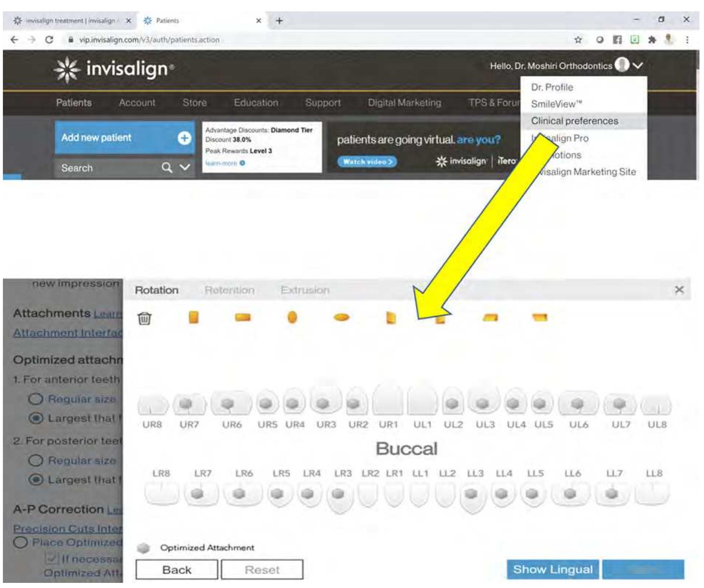
Task: Select the Place Optimized radio option
Action: coord(21,542)
